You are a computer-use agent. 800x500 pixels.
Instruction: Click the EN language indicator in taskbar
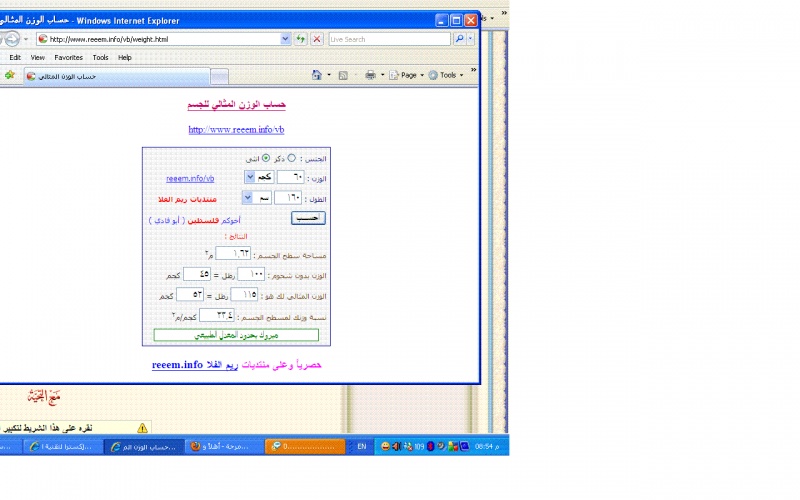361,446
